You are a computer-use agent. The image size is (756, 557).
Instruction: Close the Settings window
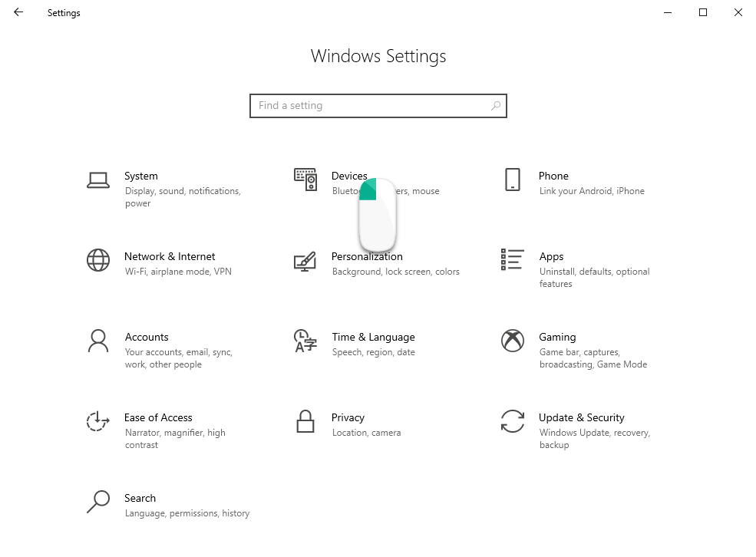point(738,12)
